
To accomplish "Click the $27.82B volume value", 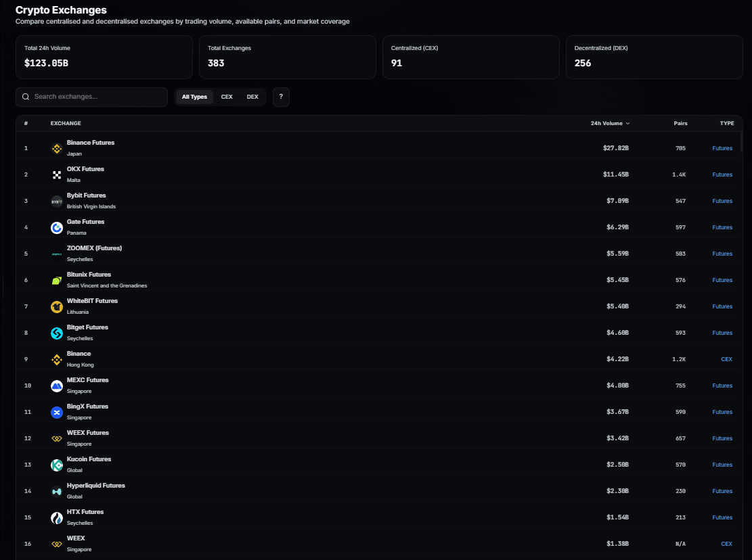I will point(616,148).
